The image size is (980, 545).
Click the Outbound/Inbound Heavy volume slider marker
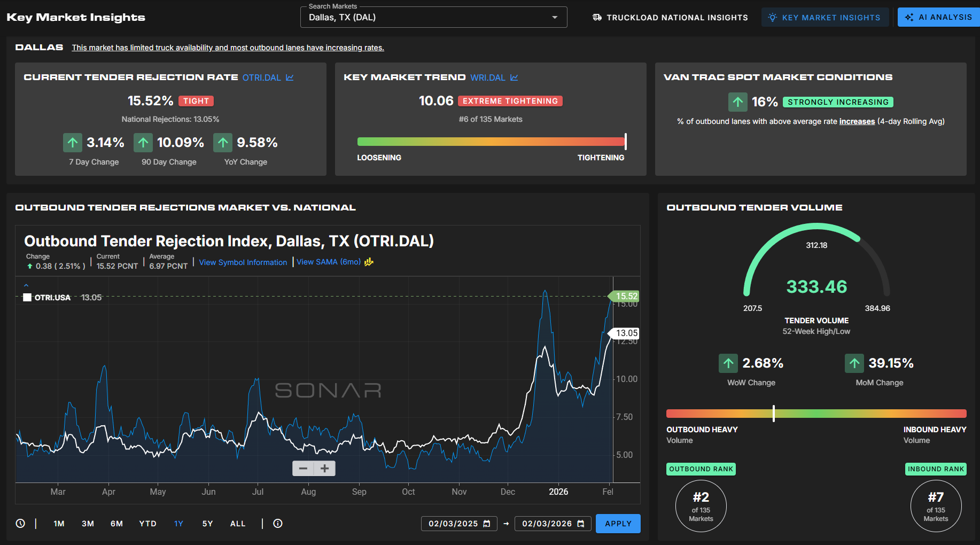coord(773,413)
